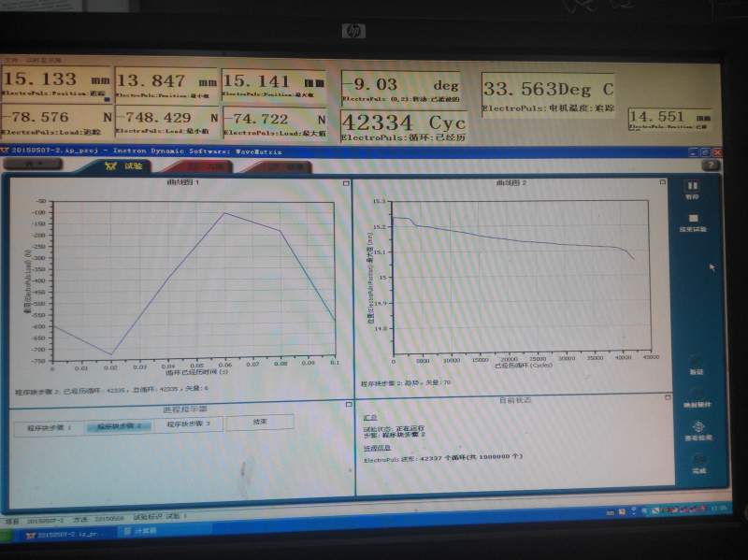Click the ElectroPuls waveform cycle count status text

[x=442, y=457]
